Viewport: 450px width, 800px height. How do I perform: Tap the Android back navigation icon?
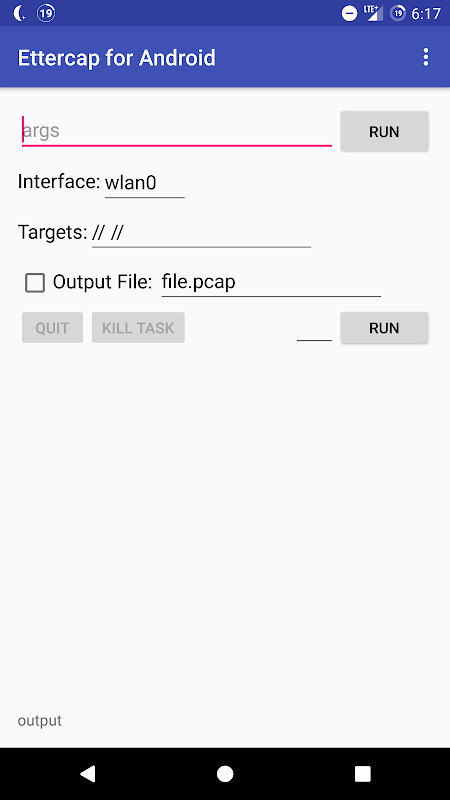click(x=87, y=773)
